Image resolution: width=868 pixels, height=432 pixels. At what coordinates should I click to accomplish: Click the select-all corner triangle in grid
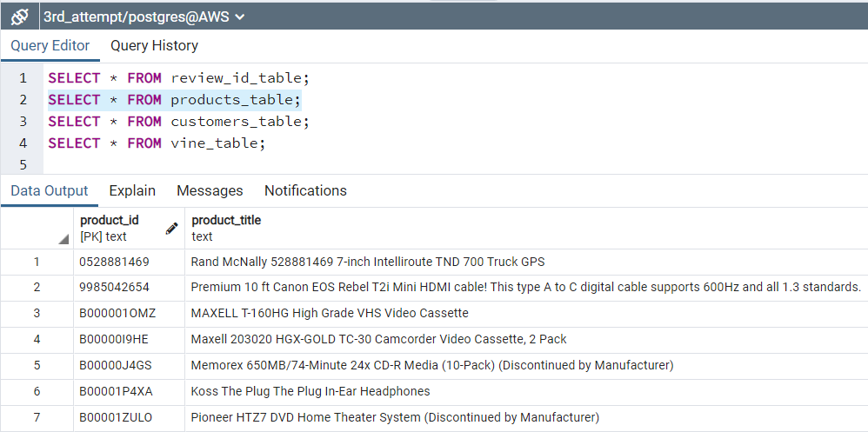point(63,239)
